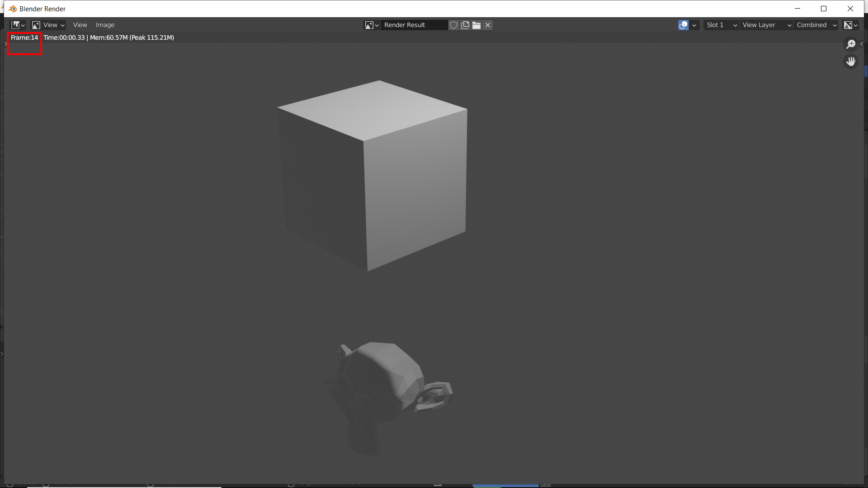Click the zoom magnifier gizmo
The image size is (868, 488).
pos(851,44)
